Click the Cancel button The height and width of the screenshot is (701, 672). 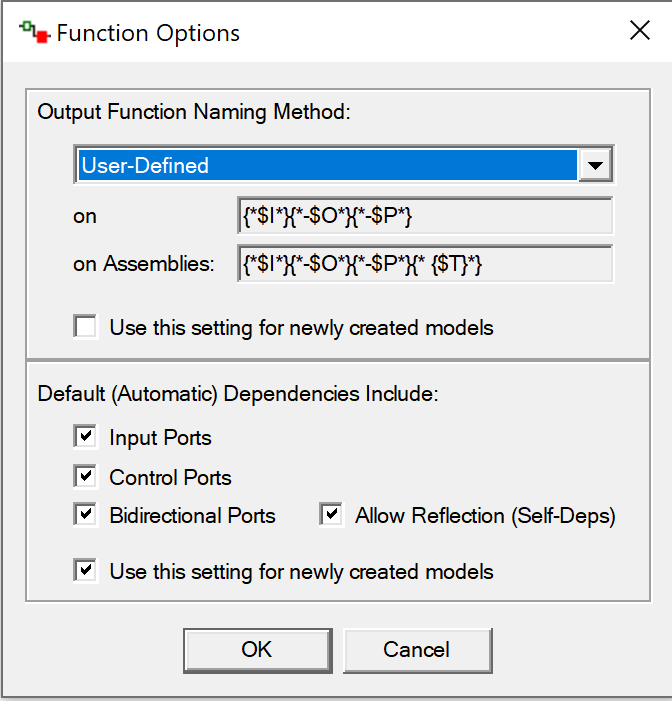click(x=418, y=650)
